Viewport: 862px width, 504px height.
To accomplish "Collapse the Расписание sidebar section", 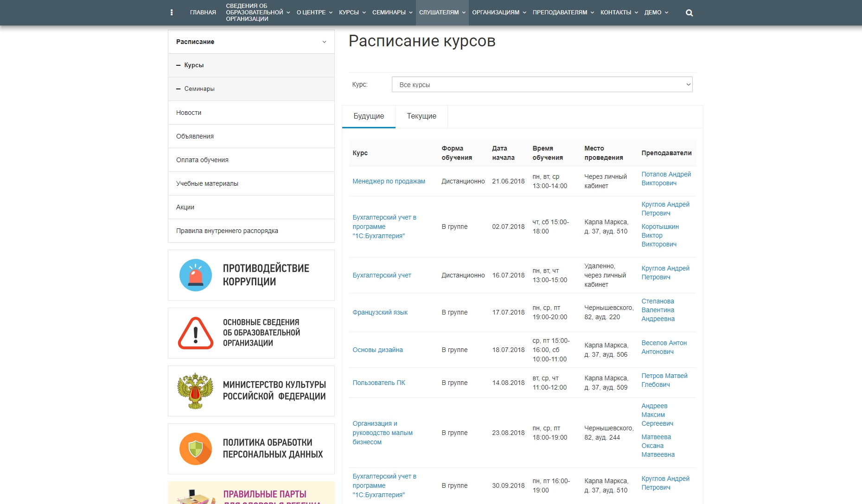I will click(324, 42).
